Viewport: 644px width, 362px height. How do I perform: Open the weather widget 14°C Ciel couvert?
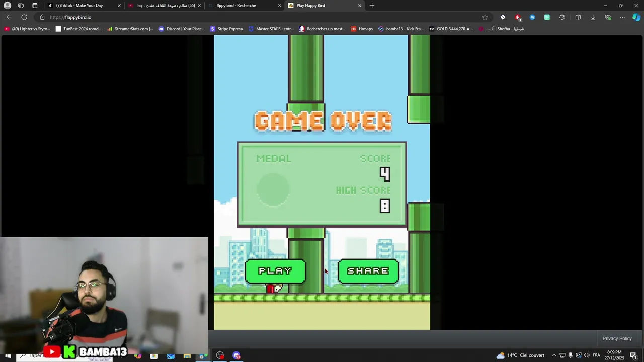(x=520, y=355)
